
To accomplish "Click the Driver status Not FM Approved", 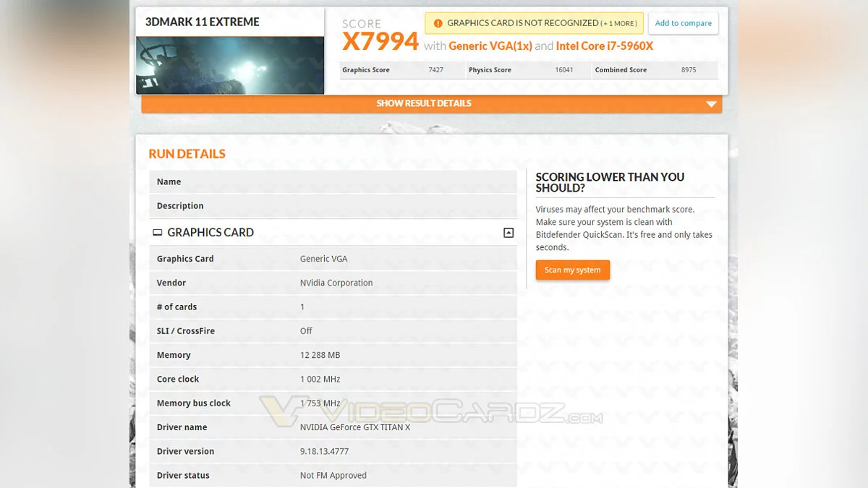I will click(333, 476).
